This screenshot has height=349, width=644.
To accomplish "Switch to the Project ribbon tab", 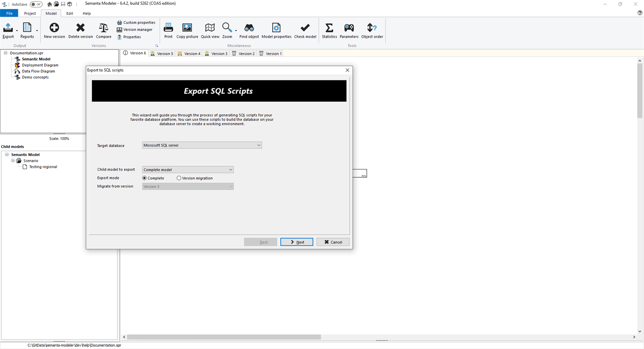I will 30,13.
